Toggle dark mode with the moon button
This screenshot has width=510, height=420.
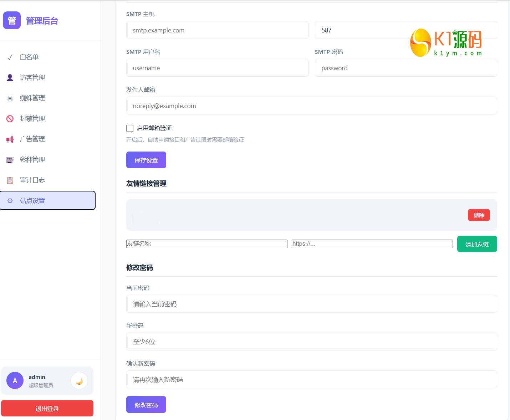pyautogui.click(x=79, y=381)
